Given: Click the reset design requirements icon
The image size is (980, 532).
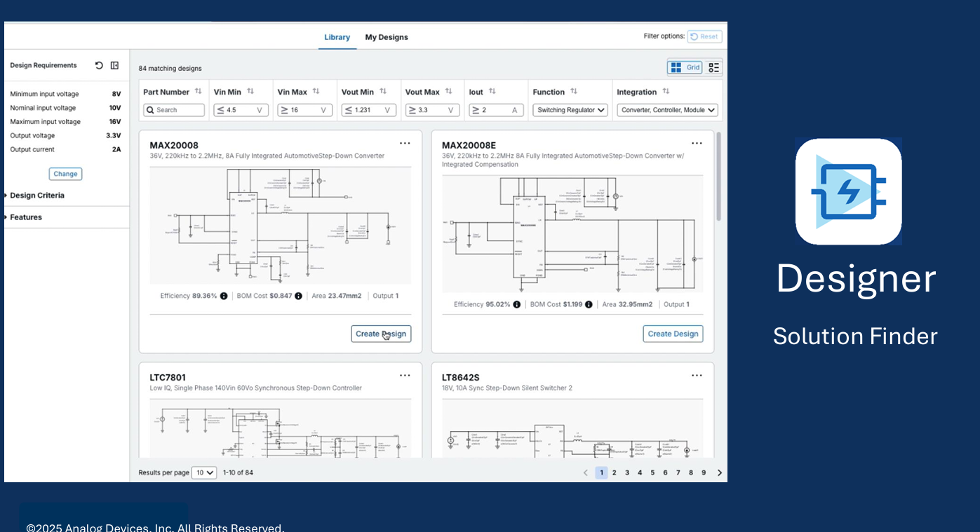Looking at the screenshot, I should [99, 65].
